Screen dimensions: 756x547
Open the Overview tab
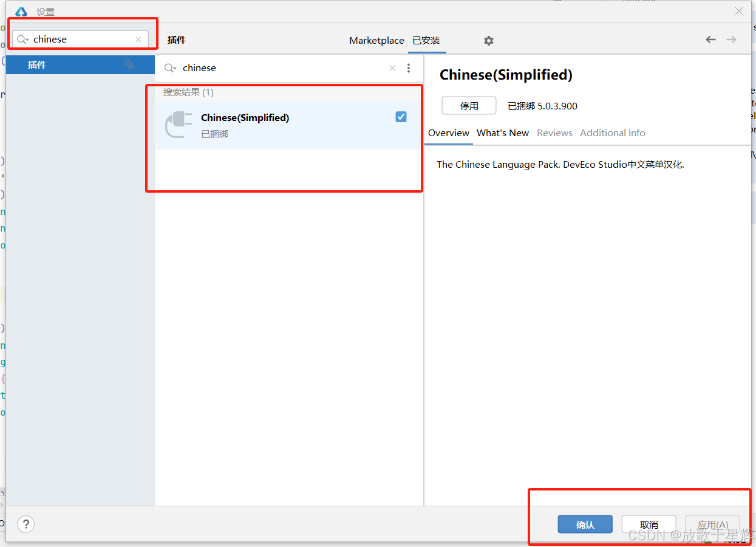tap(449, 133)
